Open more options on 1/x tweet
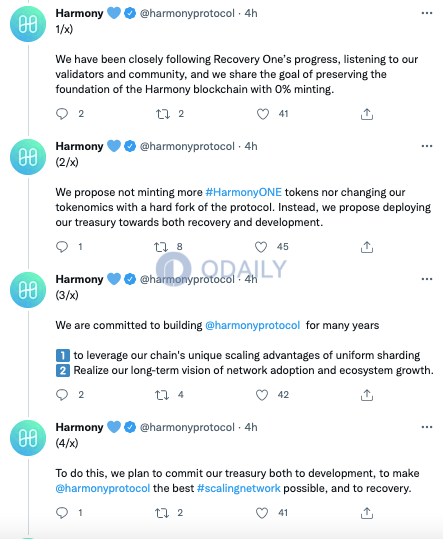 [x=427, y=13]
